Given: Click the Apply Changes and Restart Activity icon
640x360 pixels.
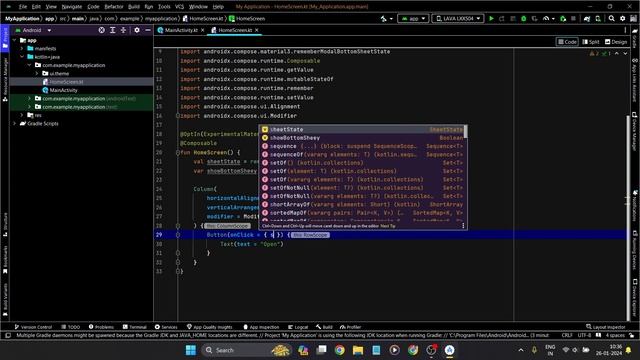Looking at the screenshot, I should (x=502, y=19).
